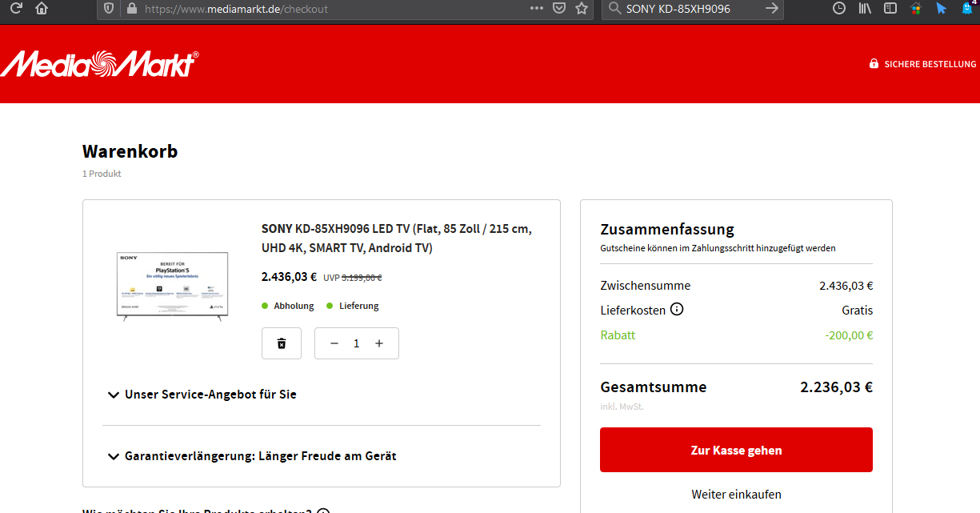Expand Unser Service-Angebot für Sie
The image size is (980, 513).
point(202,395)
